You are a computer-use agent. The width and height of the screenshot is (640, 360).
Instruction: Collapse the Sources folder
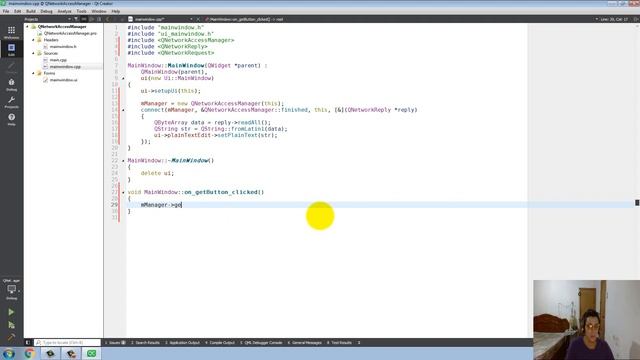tap(33, 53)
